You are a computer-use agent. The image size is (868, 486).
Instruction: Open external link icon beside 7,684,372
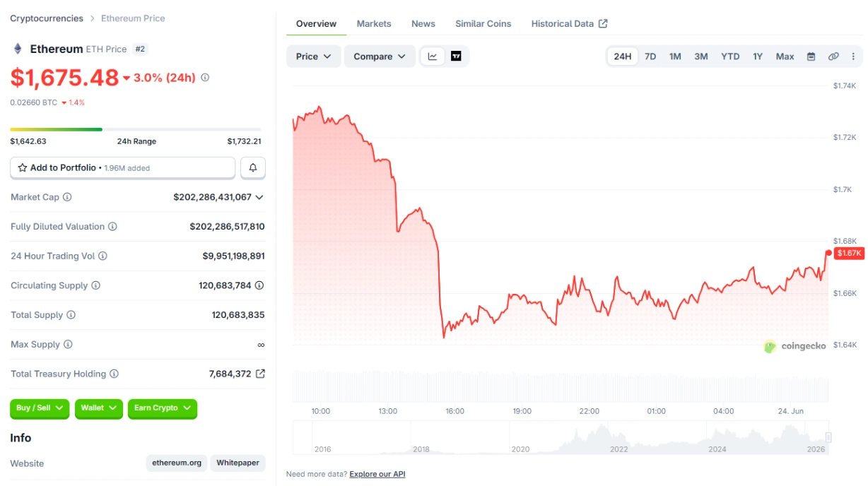click(260, 374)
